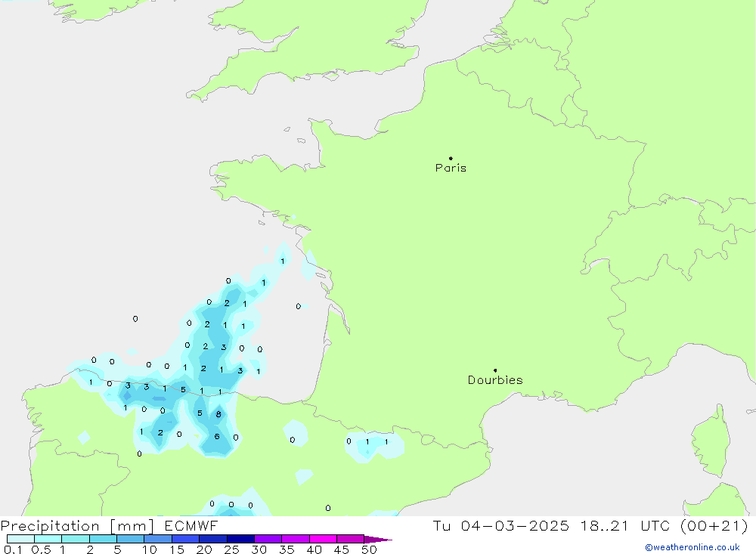Click the '(00+21)' forecast offset label
This screenshot has width=756, height=554.
pyautogui.click(x=713, y=526)
